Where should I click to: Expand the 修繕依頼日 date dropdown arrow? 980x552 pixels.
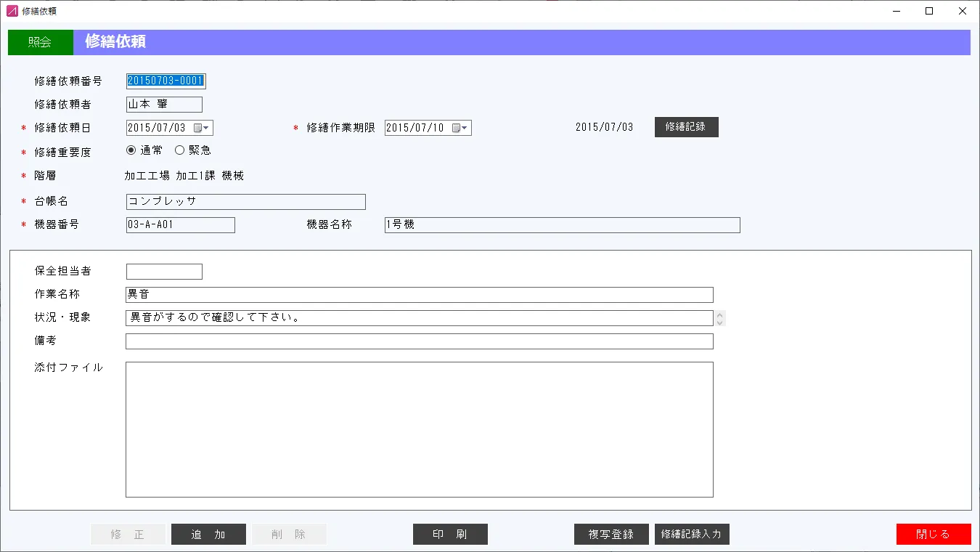pyautogui.click(x=207, y=128)
